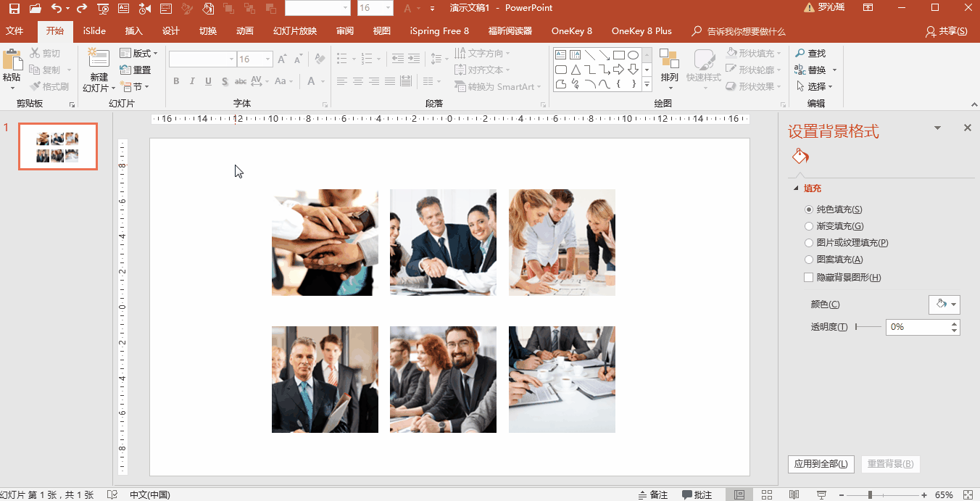Click the Cut (剪切) scissors icon
The height and width of the screenshot is (501, 980).
coord(35,53)
